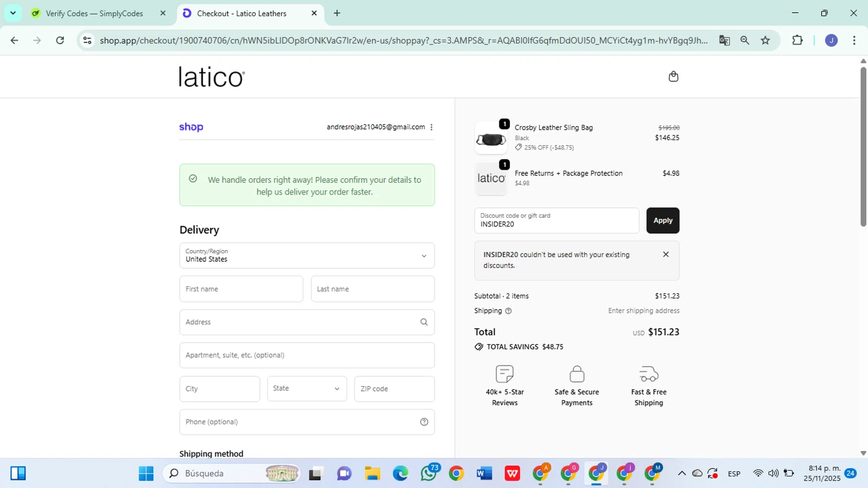Click the green confirmation check icon
The image size is (868, 488).
[193, 179]
